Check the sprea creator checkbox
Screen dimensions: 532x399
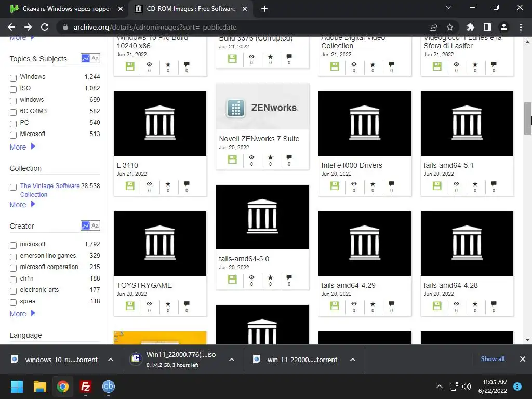click(13, 303)
